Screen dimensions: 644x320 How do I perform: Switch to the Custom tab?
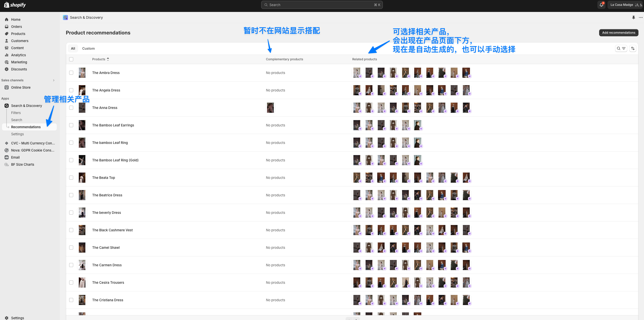tap(88, 48)
